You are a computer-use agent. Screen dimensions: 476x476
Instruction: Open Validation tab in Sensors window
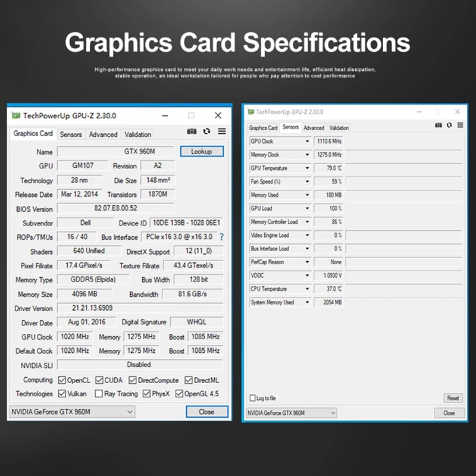point(339,128)
